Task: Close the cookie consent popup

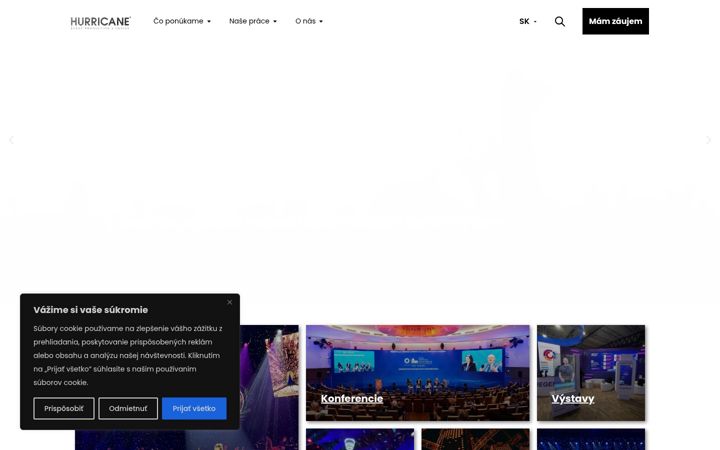Action: click(x=230, y=302)
